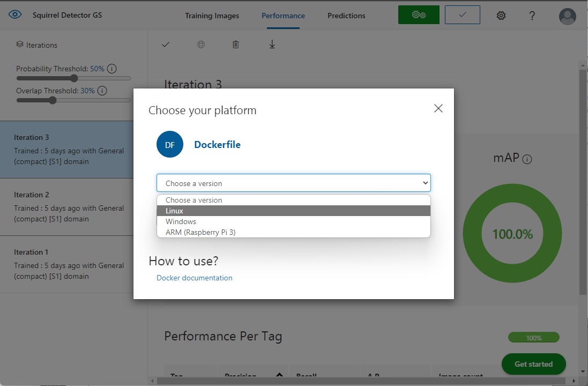
Task: Click the scroll-down arrow of vertical scrollbar
Action: 583,372
